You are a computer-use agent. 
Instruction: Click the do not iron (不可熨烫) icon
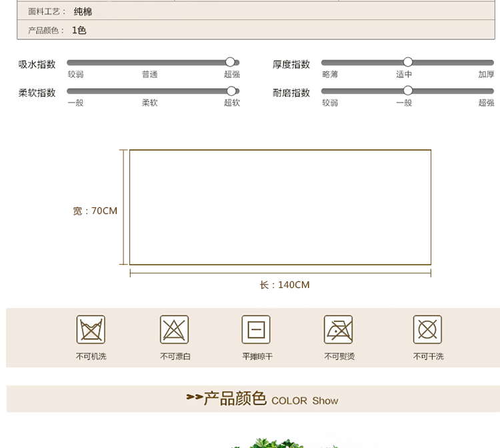(x=339, y=330)
